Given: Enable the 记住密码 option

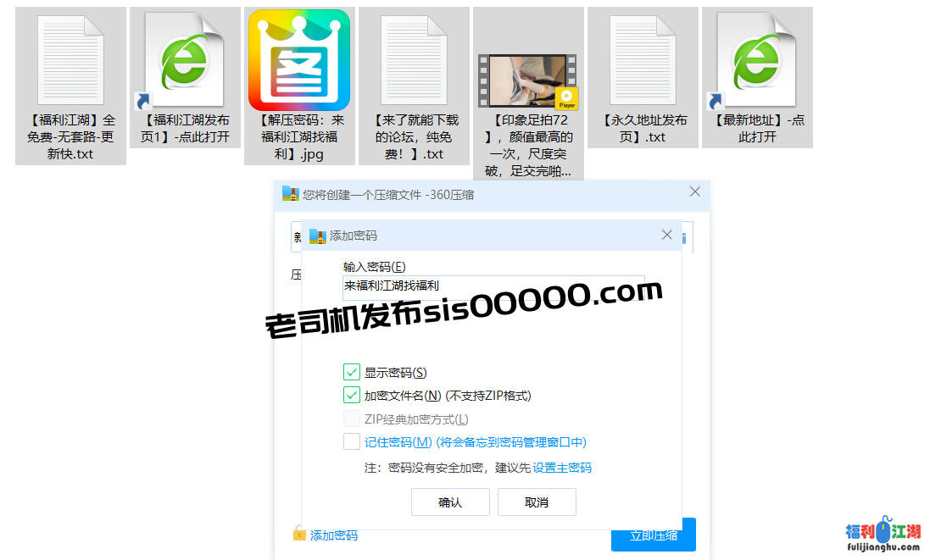Looking at the screenshot, I should click(x=353, y=441).
